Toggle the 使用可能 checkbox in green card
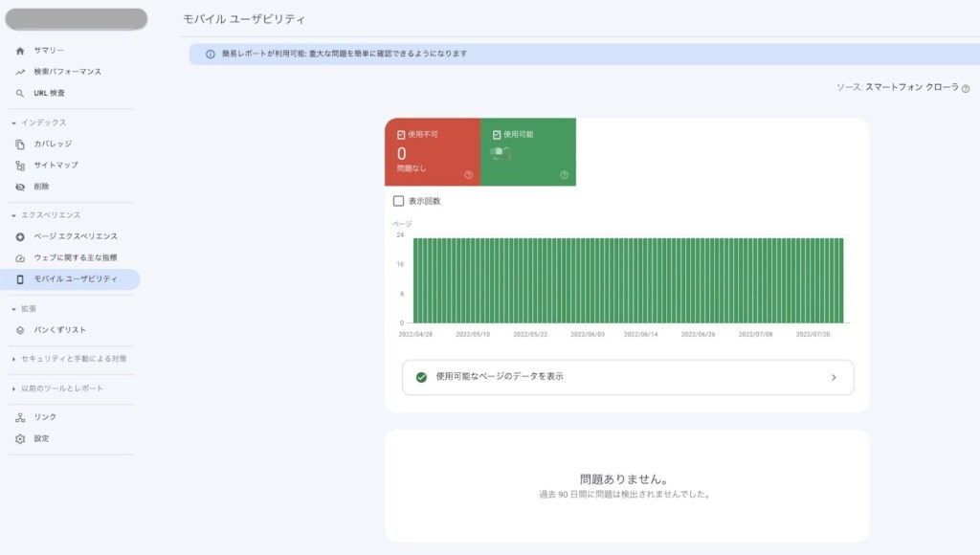 [x=497, y=135]
